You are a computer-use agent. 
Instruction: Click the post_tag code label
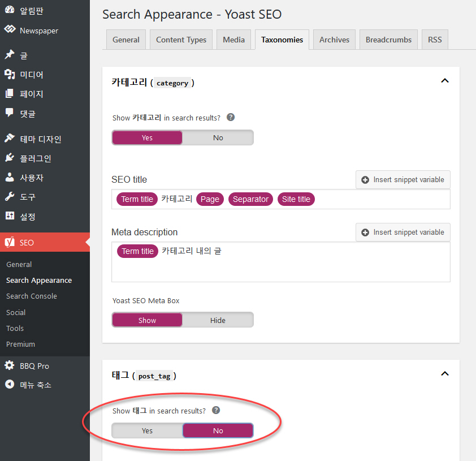pyautogui.click(x=154, y=376)
